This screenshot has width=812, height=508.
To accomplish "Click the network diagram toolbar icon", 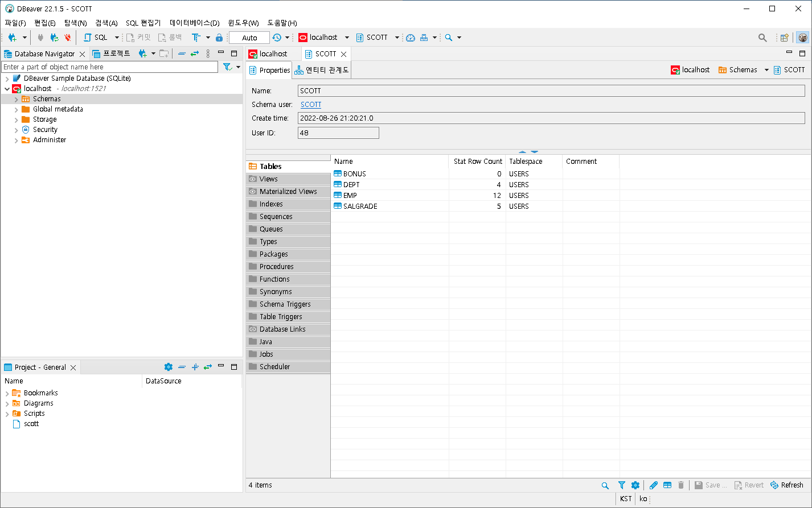I will pos(424,38).
